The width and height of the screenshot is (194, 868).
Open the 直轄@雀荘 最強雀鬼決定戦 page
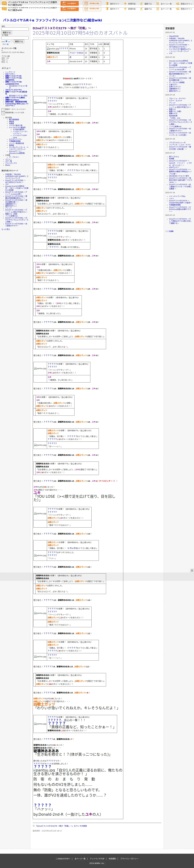(x=16, y=102)
